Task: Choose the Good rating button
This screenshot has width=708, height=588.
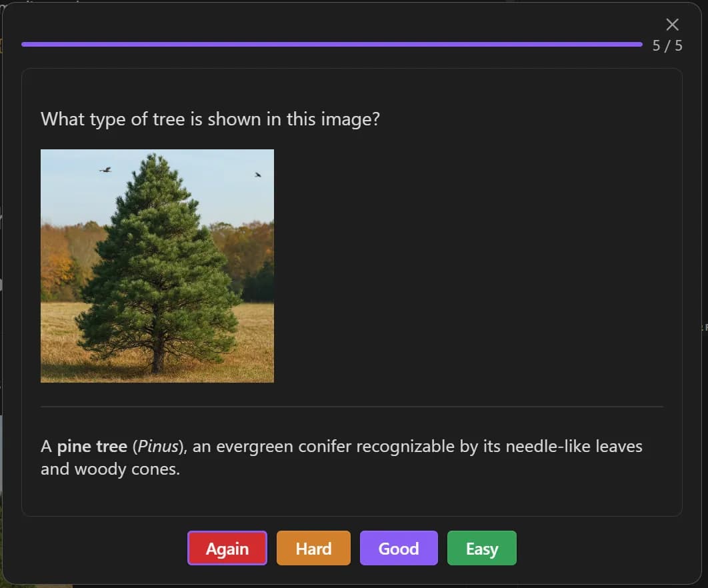Action: pos(399,548)
